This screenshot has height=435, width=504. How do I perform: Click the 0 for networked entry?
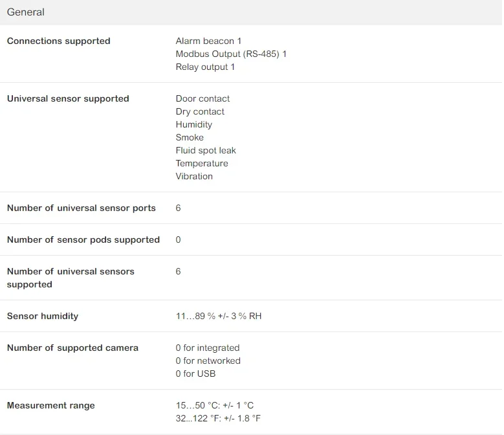tap(208, 361)
